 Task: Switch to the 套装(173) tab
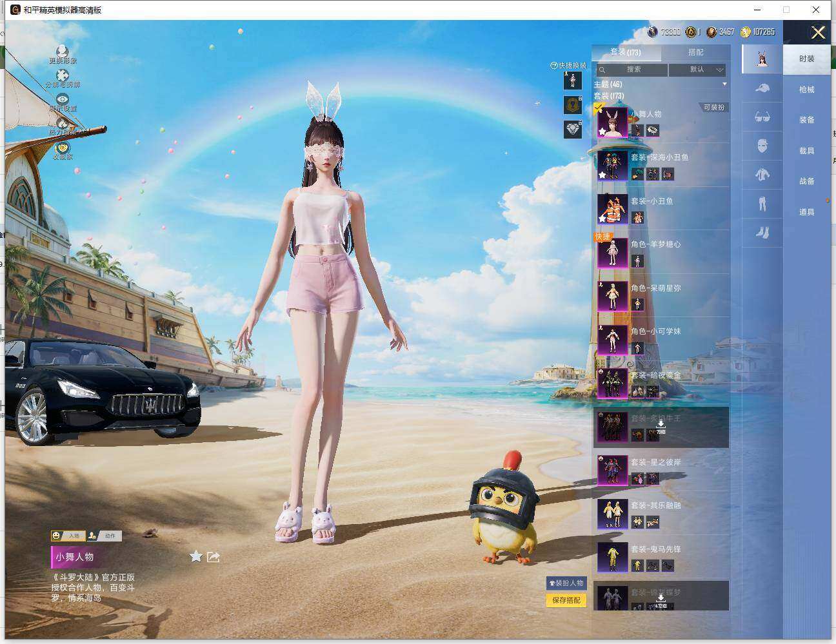(626, 52)
